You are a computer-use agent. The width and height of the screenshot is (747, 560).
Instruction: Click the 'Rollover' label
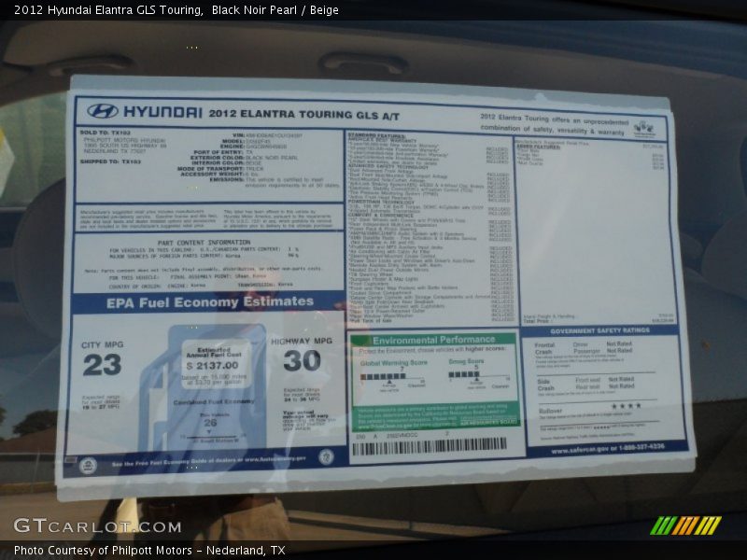[x=550, y=411]
